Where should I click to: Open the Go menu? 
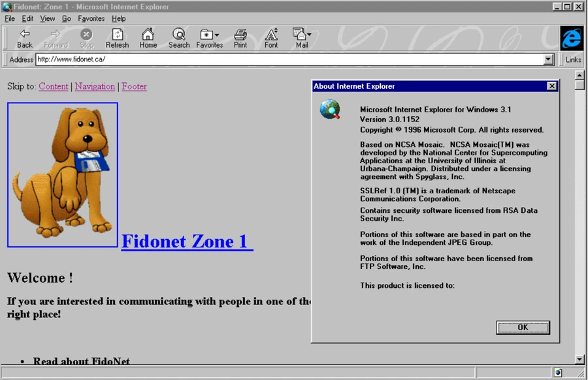click(67, 18)
